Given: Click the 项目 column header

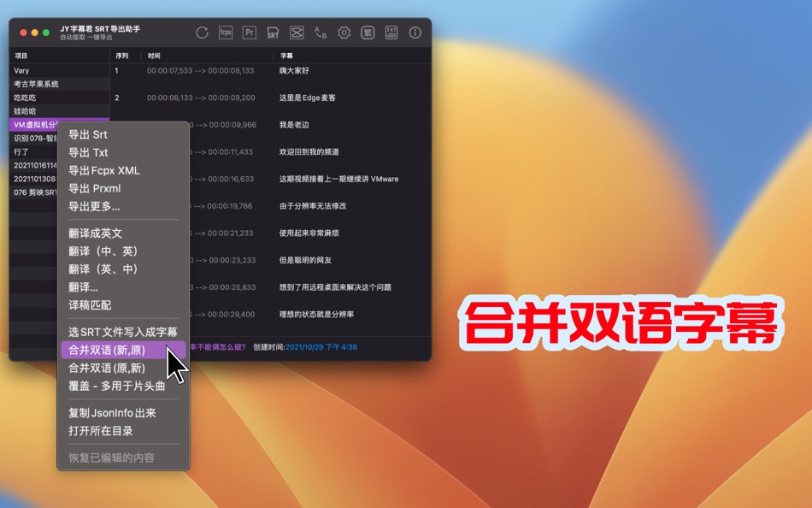Looking at the screenshot, I should (x=21, y=56).
